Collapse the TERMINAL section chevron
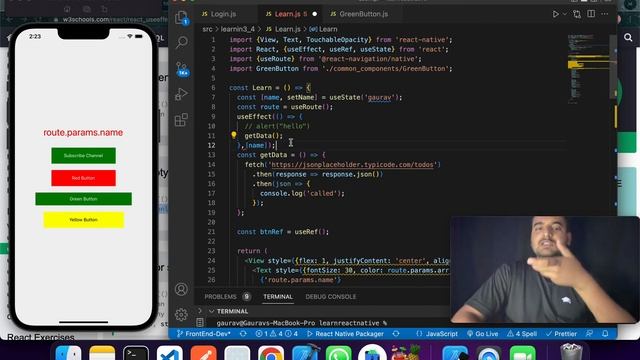 pos(211,311)
